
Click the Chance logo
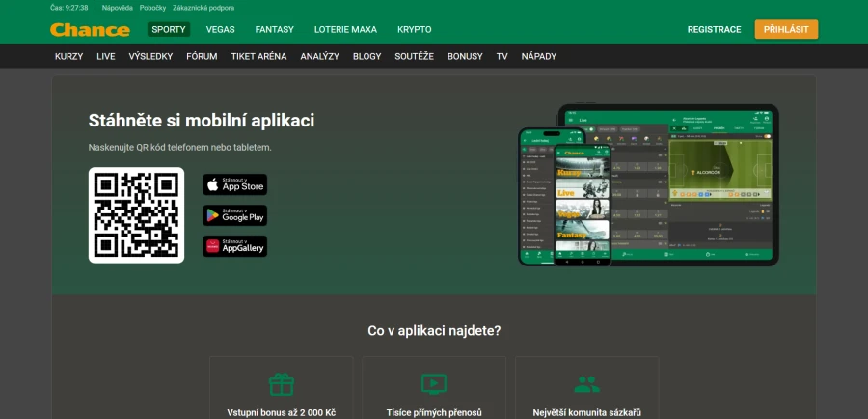(91, 29)
